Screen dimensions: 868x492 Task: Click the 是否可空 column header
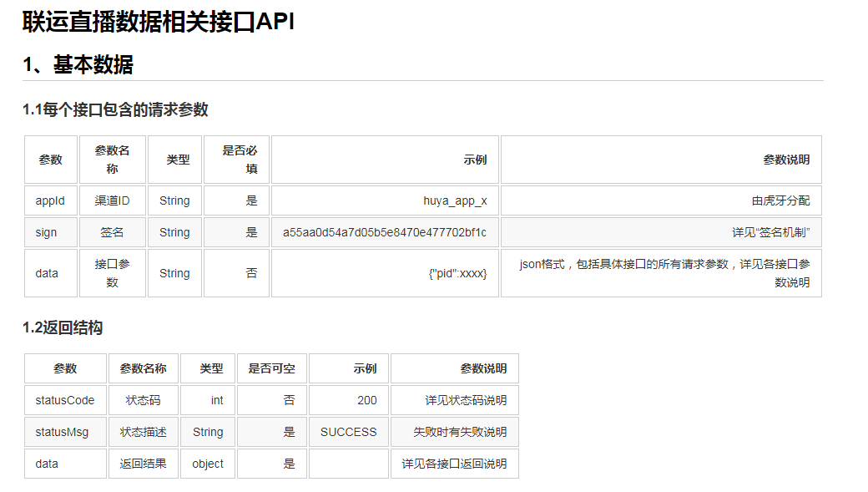click(272, 368)
